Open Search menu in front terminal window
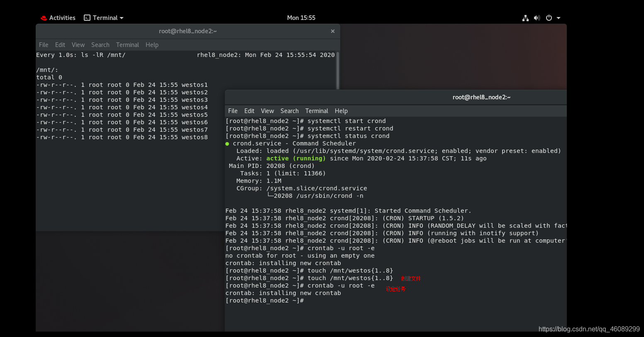Screen dimensions: 644x337 pyautogui.click(x=290, y=111)
